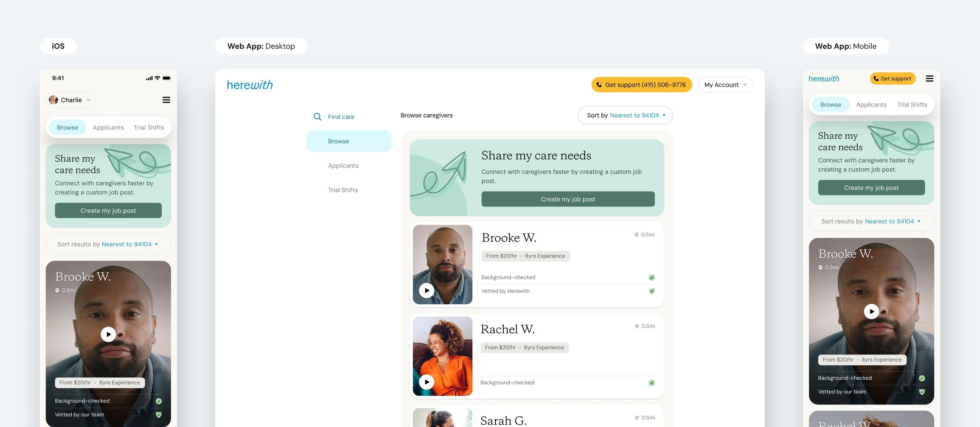Play Brooke W. video in mobile web card
This screenshot has width=980, height=427.
coord(871,312)
